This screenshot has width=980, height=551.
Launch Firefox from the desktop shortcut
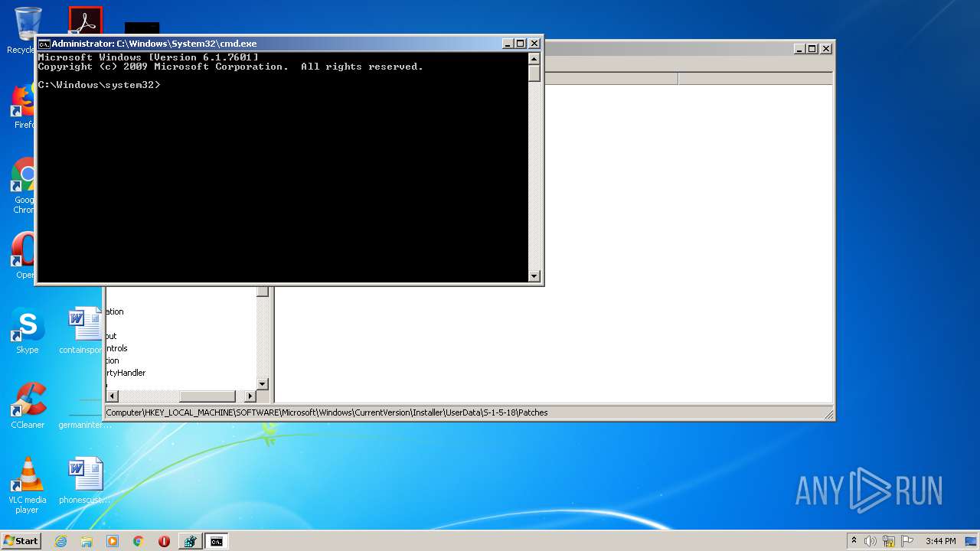[23, 106]
